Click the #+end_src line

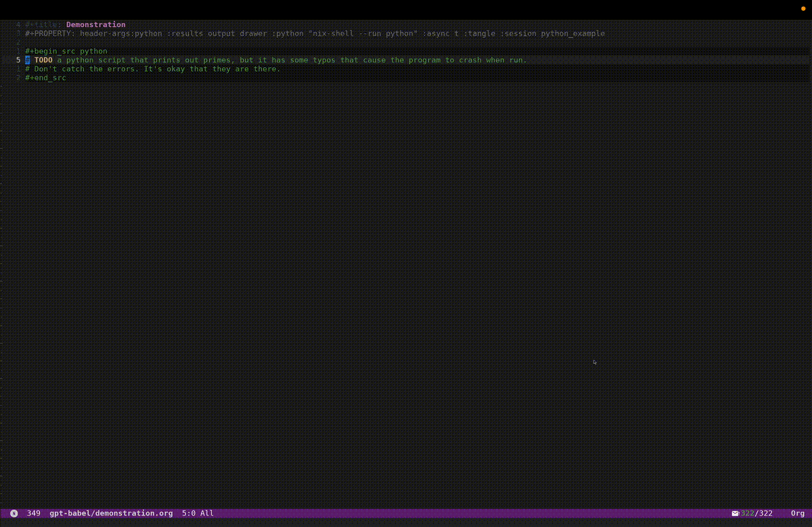(45, 78)
